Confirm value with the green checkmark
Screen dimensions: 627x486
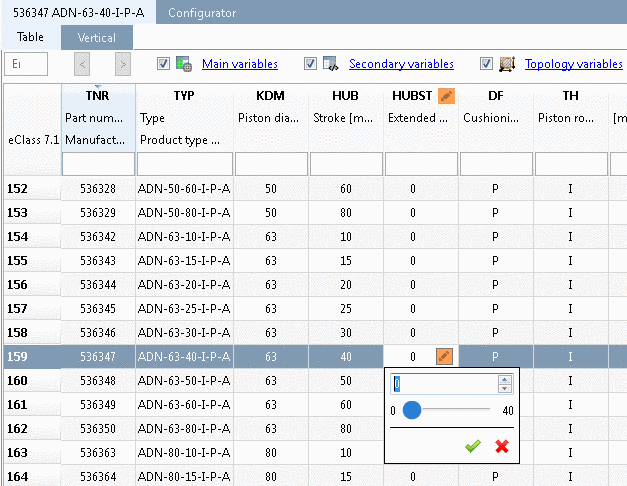[x=473, y=446]
